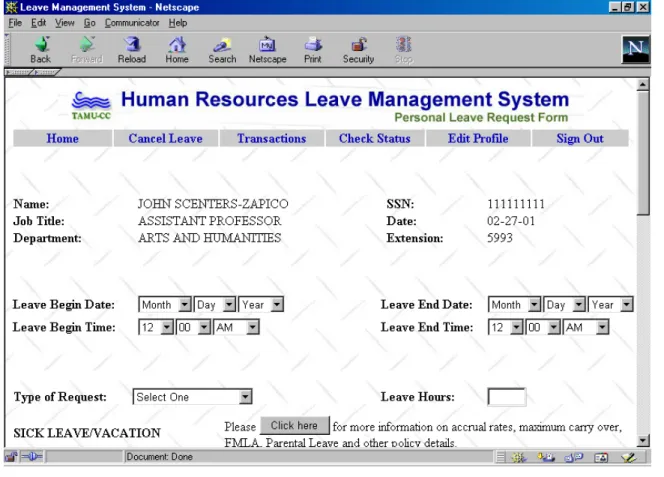Open the Type of Request dropdown
Image resolution: width=664 pixels, height=477 pixels.
pyautogui.click(x=193, y=397)
